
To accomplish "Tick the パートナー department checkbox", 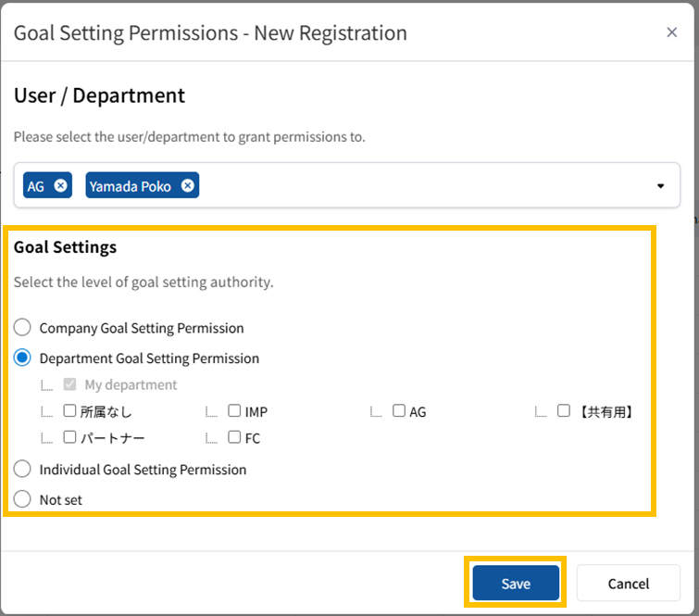I will point(69,437).
